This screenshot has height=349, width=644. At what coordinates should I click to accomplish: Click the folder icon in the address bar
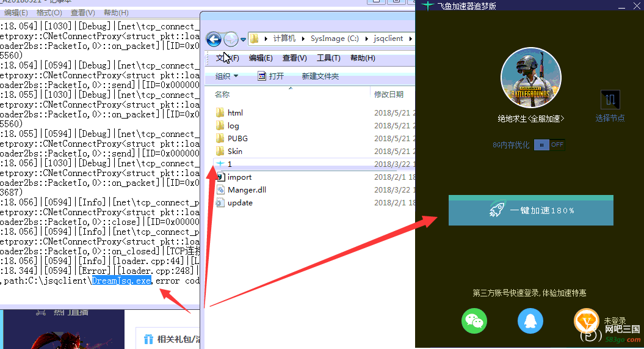(255, 39)
